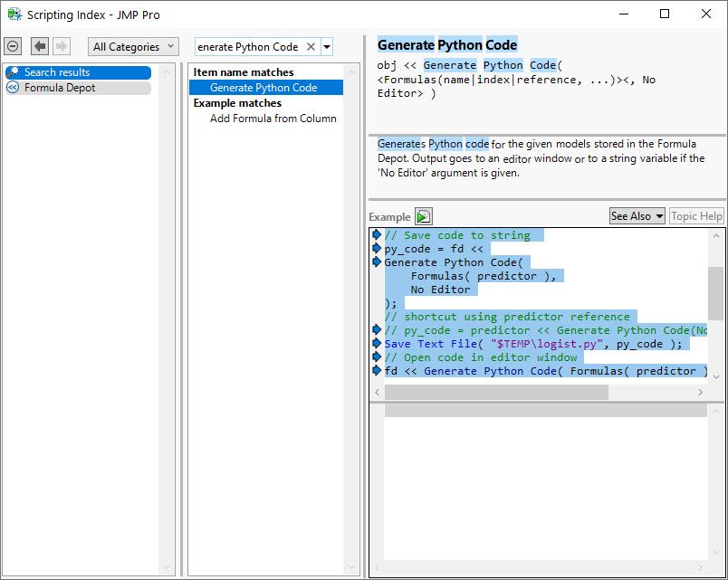Click the No Editor code line

(x=440, y=290)
